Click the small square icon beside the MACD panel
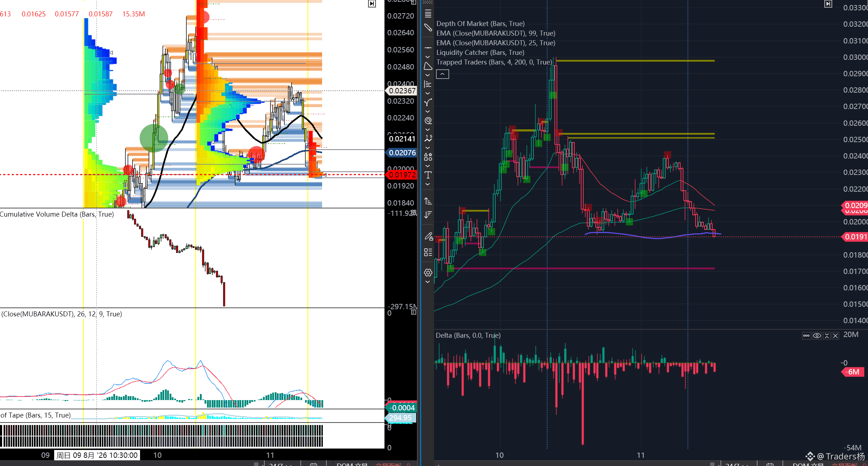This screenshot has height=466, width=868. (x=414, y=312)
